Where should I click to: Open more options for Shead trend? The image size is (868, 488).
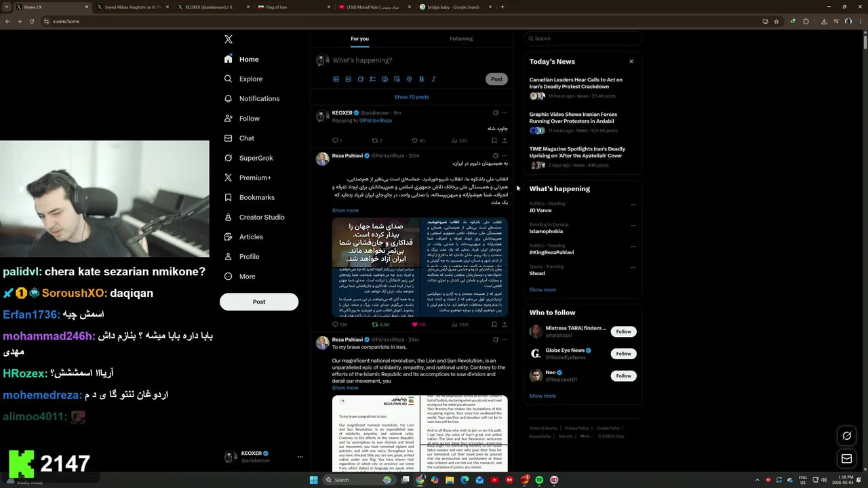pos(633,267)
